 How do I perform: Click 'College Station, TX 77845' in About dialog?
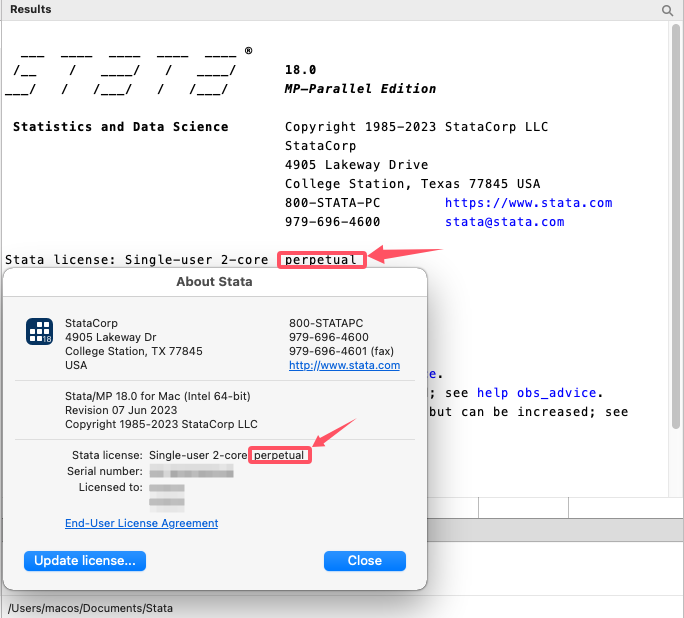133,352
